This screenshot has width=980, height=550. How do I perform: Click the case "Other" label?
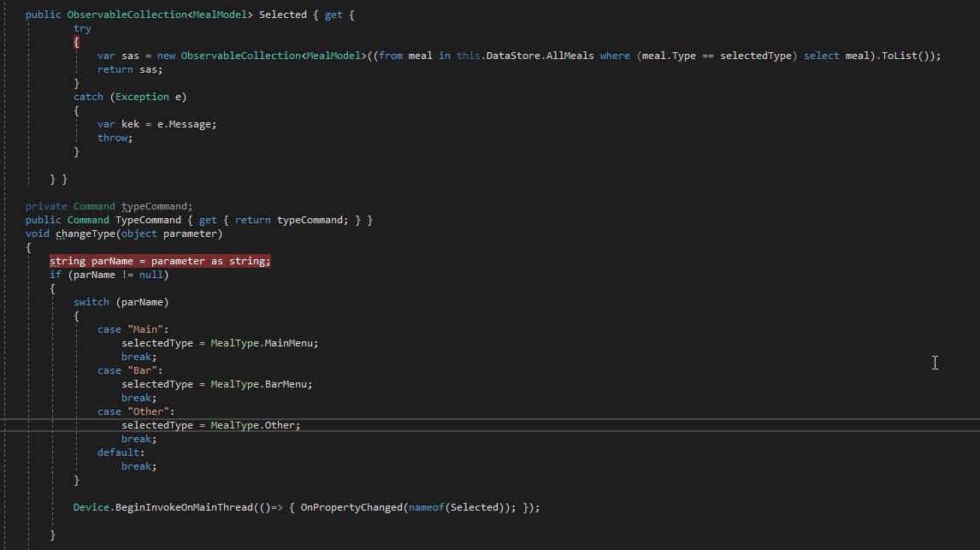[136, 412]
